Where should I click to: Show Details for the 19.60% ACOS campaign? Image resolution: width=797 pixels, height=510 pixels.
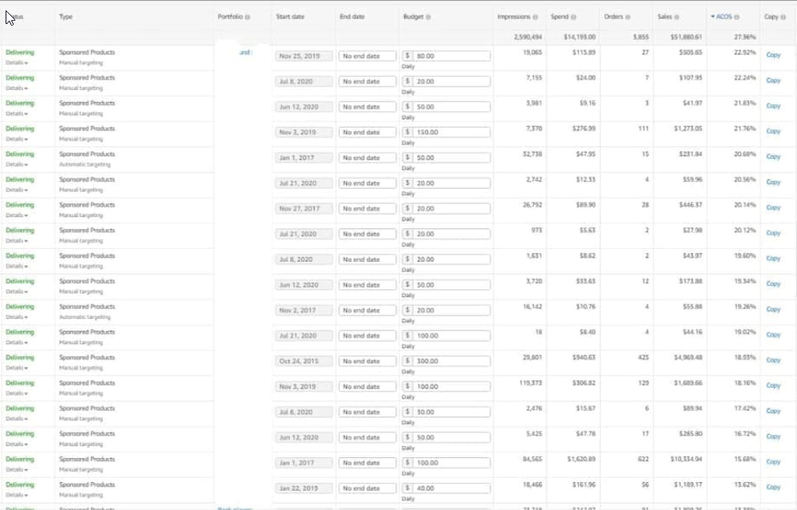pos(17,266)
